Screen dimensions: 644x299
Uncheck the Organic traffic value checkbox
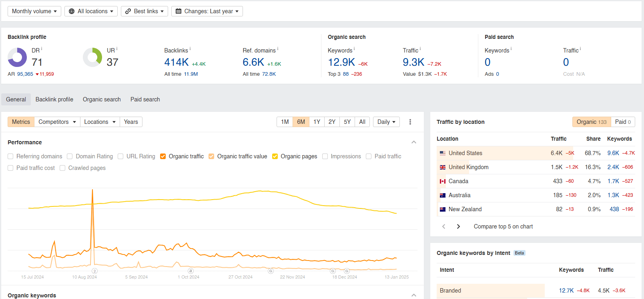[x=211, y=156]
